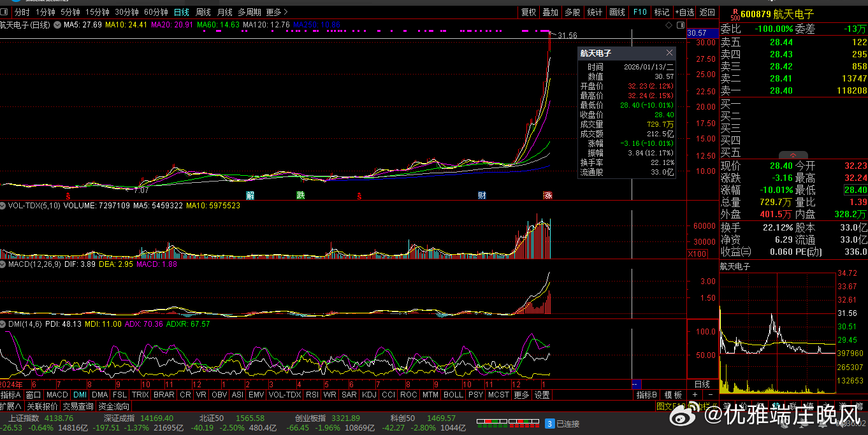Close the 航天电子 data popup
868x435 pixels.
coord(669,53)
